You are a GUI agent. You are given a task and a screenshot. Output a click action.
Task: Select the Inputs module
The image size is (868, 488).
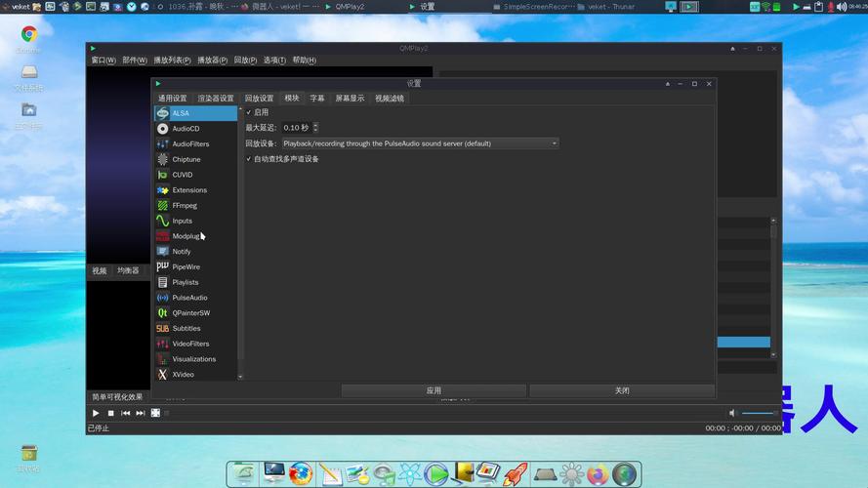pyautogui.click(x=196, y=221)
